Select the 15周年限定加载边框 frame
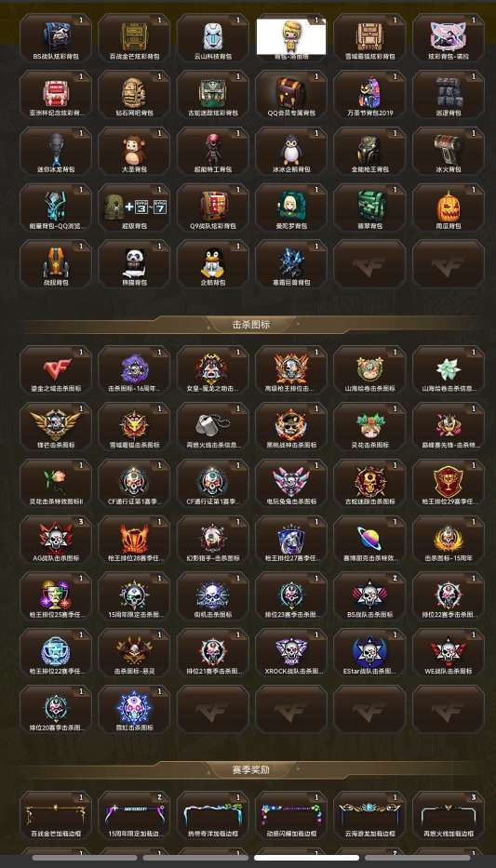 click(x=134, y=815)
